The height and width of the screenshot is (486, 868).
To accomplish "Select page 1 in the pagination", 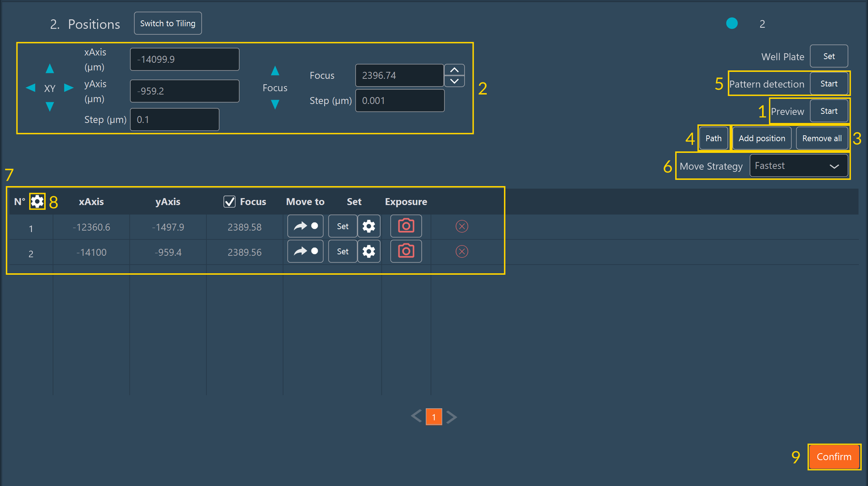I will pyautogui.click(x=434, y=417).
